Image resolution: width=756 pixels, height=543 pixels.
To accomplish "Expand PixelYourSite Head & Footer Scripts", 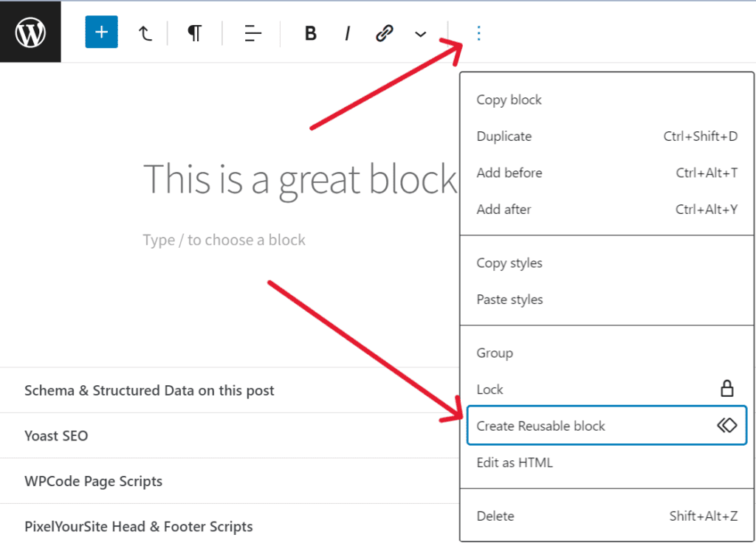I will pyautogui.click(x=138, y=526).
